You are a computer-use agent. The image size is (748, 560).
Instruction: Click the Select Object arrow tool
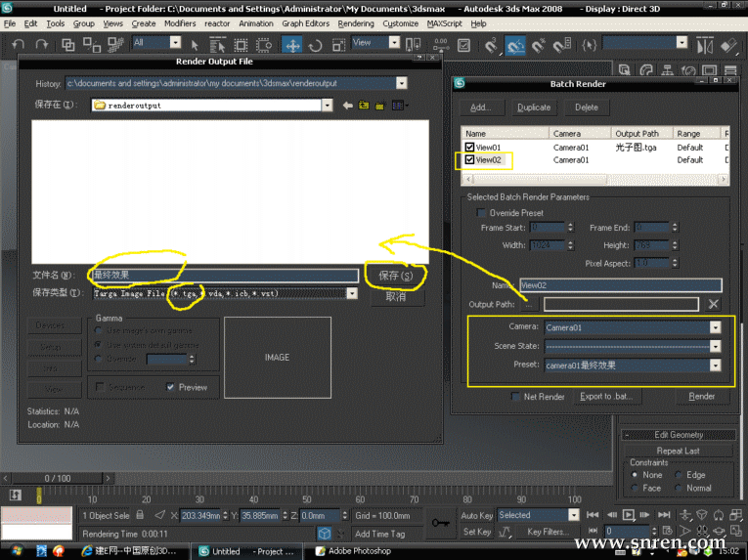(x=195, y=44)
